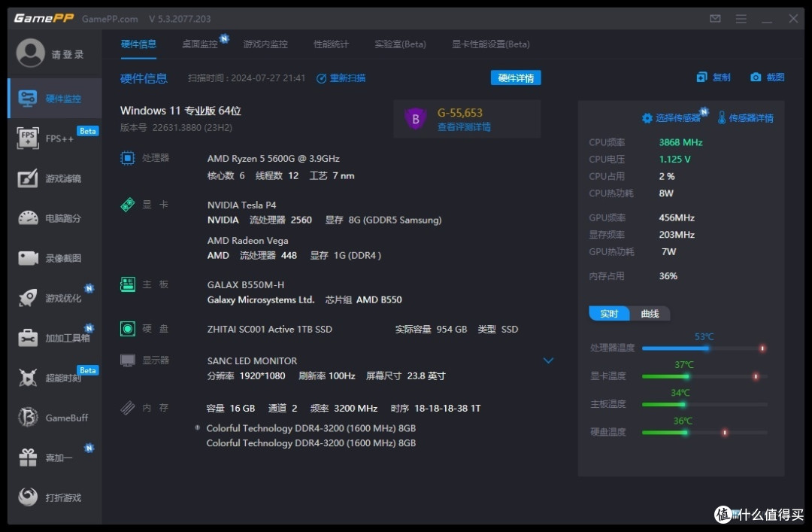Open 喜加一 gift icon in the sidebar
812x532 pixels.
pos(28,458)
